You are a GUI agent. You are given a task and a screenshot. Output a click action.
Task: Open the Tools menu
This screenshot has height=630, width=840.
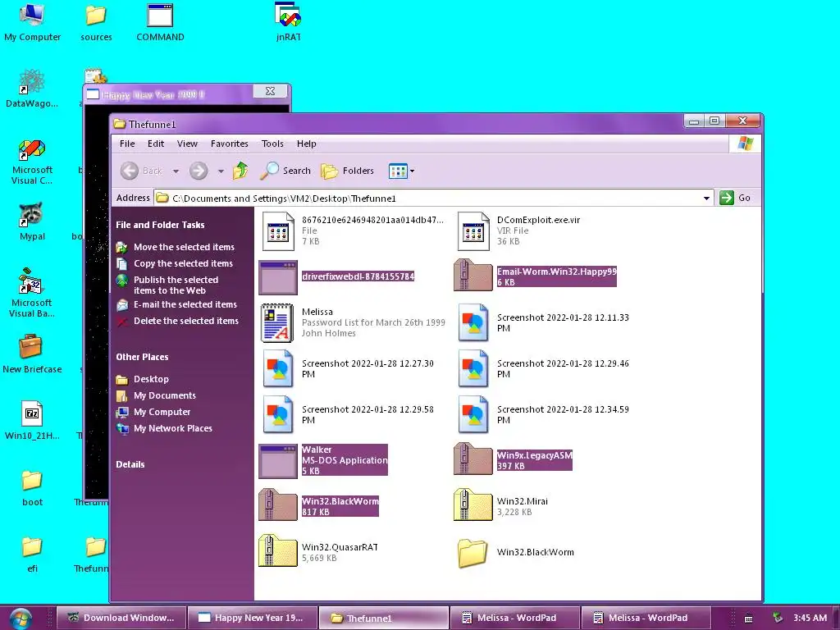[272, 144]
